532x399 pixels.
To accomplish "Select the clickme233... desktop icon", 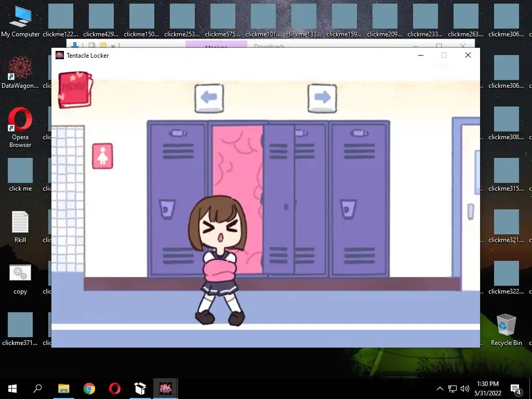I will (x=425, y=21).
